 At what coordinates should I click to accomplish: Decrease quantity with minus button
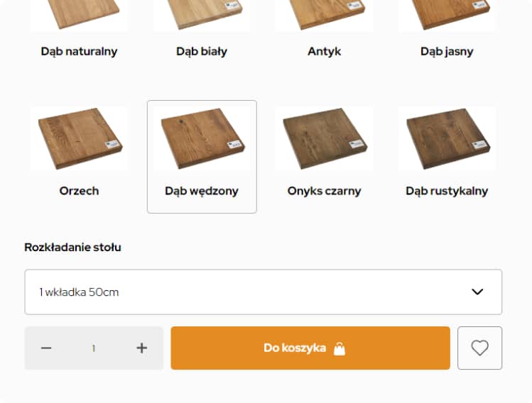[46, 348]
